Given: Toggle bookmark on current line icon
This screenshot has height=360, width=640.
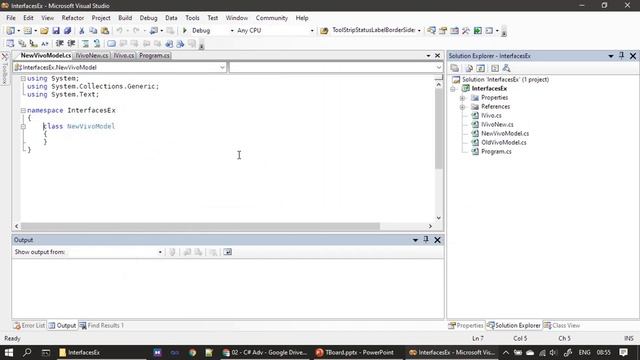Looking at the screenshot, I should tap(111, 43).
